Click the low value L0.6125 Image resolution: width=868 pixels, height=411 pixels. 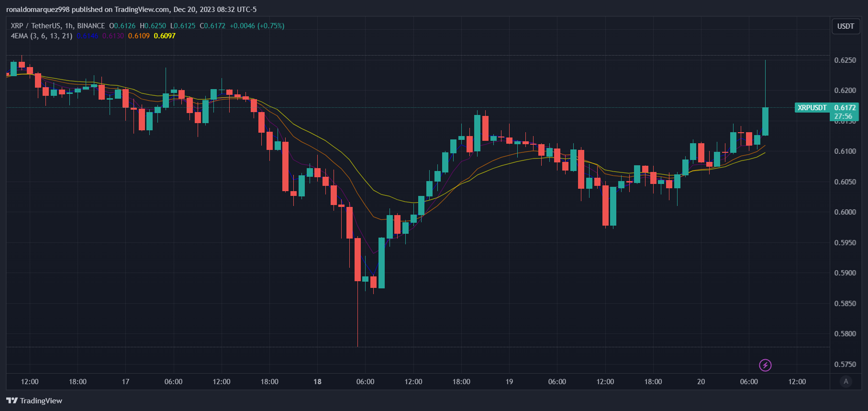pyautogui.click(x=183, y=26)
